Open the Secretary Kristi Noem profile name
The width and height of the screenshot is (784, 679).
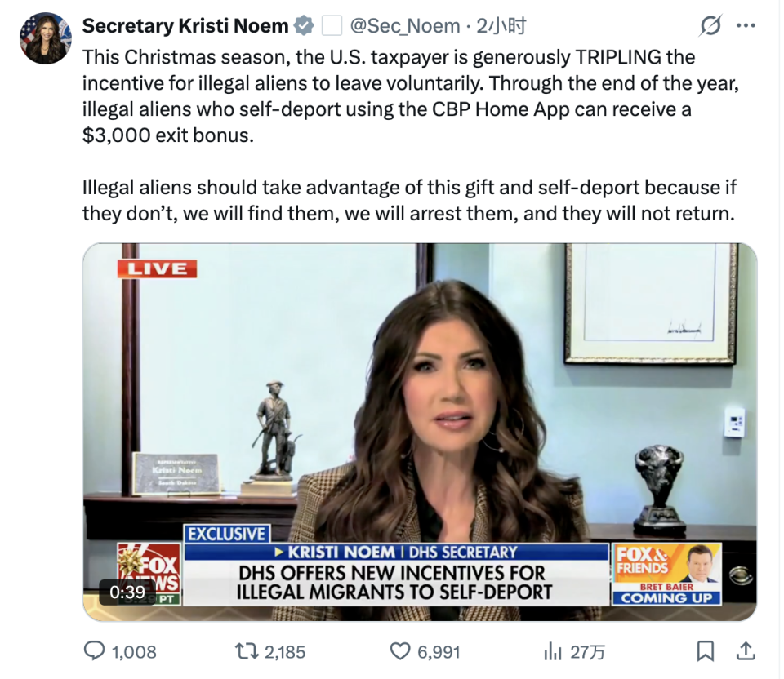click(x=185, y=25)
